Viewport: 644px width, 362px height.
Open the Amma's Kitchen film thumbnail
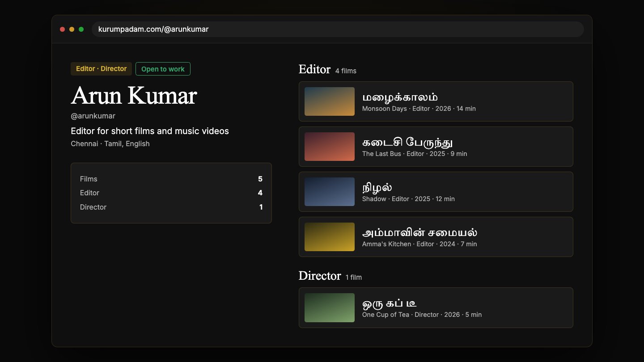(x=330, y=237)
